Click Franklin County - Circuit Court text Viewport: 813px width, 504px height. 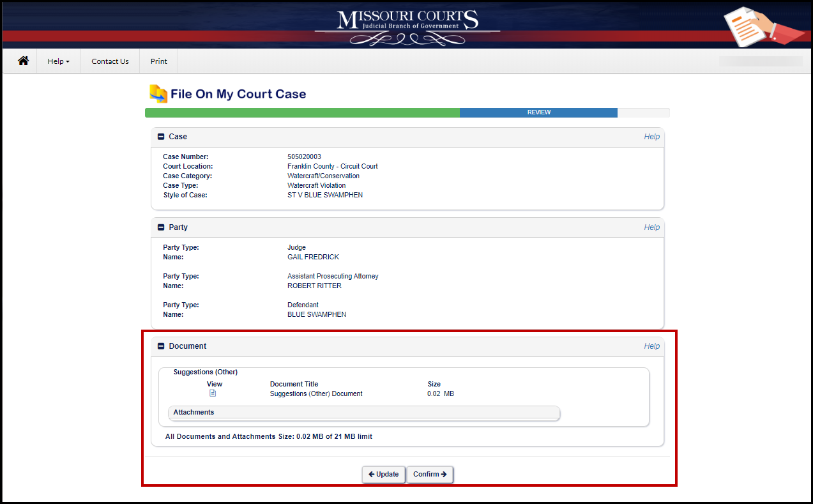[332, 166]
